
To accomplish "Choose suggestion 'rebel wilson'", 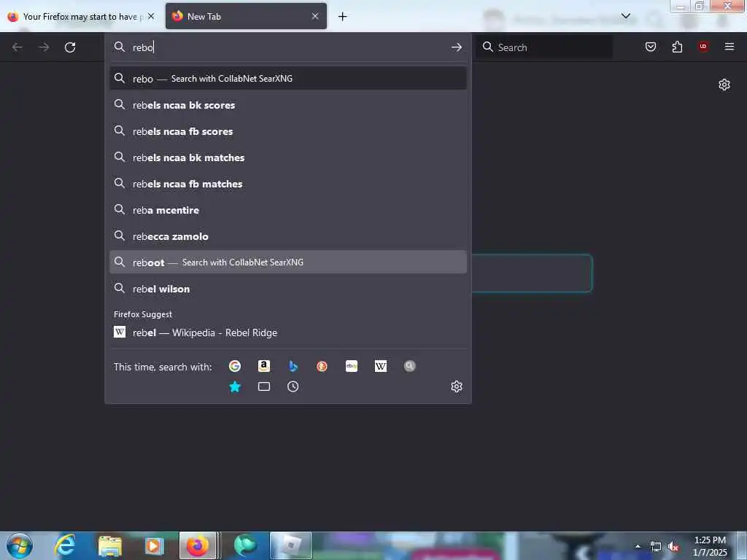I will tap(287, 289).
